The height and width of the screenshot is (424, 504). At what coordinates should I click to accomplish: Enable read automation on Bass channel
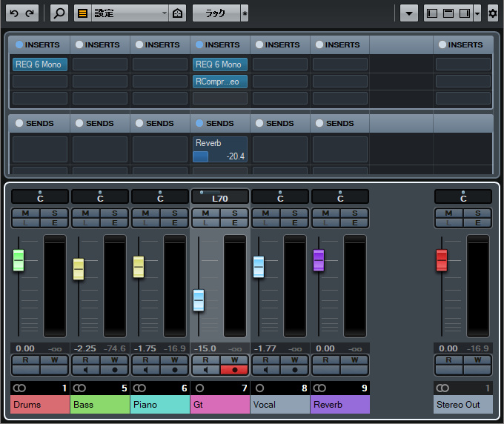[85, 360]
